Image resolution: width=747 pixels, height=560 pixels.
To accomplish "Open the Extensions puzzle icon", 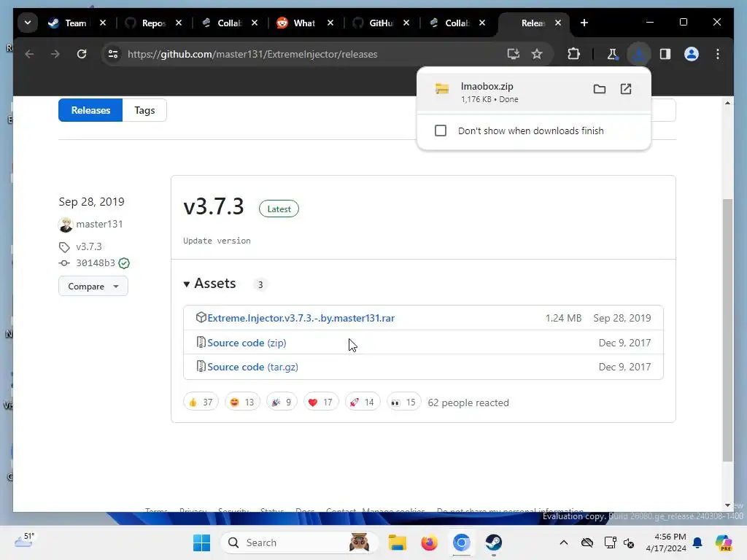I will (x=573, y=54).
